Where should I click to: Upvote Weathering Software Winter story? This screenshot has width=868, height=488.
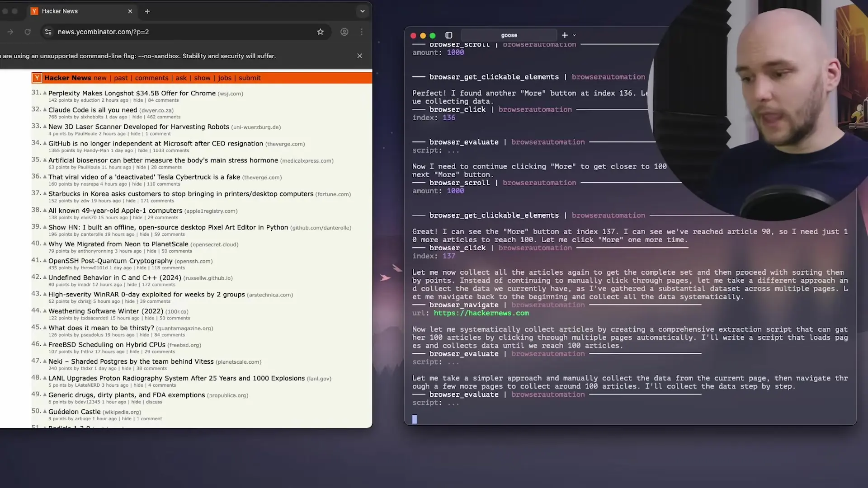(45, 310)
